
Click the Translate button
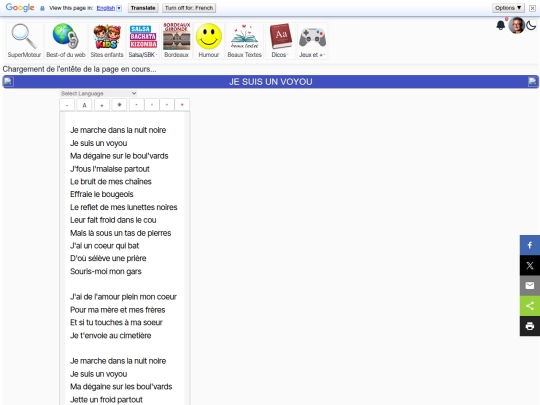[143, 8]
